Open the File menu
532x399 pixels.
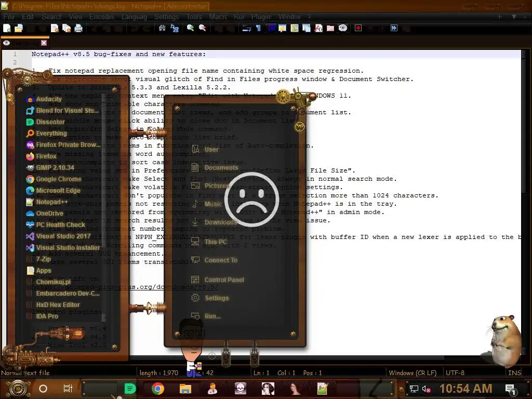tap(9, 17)
